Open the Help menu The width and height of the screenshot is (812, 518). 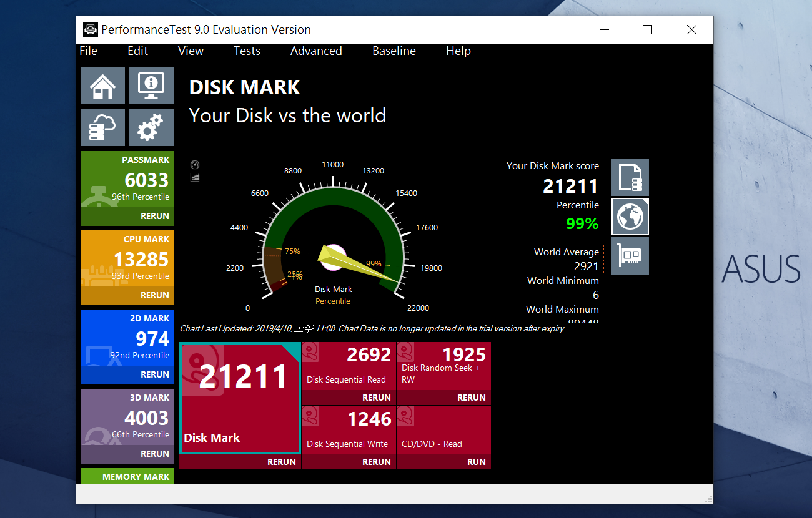pyautogui.click(x=458, y=51)
